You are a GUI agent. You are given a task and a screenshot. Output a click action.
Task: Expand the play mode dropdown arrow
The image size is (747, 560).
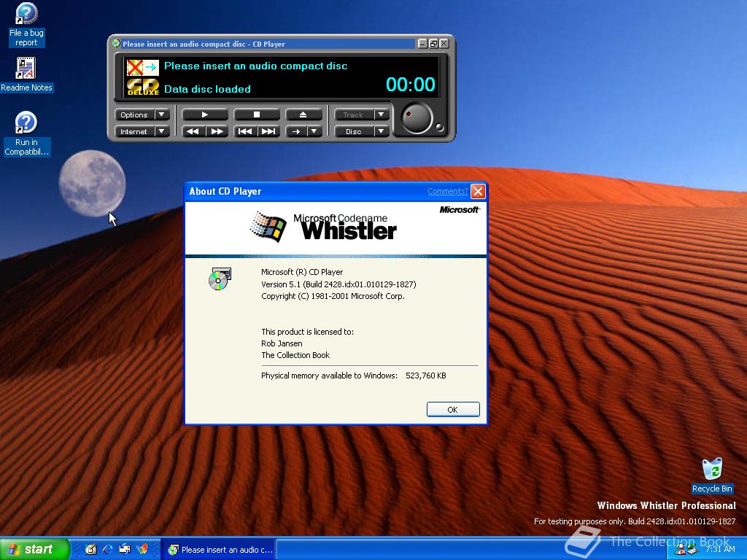(314, 131)
